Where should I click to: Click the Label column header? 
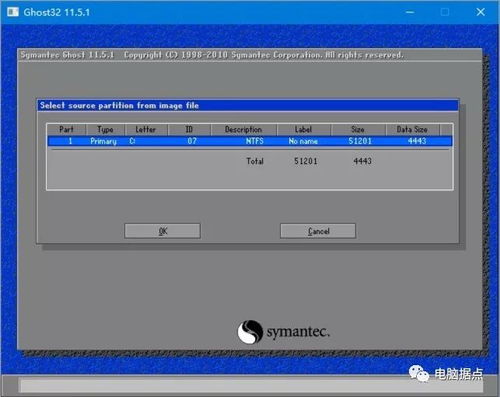point(304,129)
